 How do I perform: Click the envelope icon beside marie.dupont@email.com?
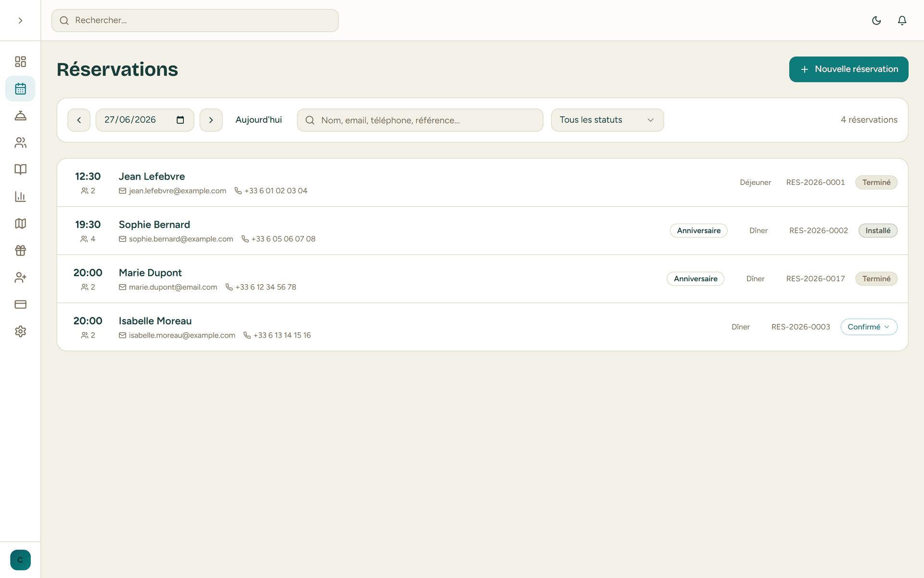coord(123,287)
